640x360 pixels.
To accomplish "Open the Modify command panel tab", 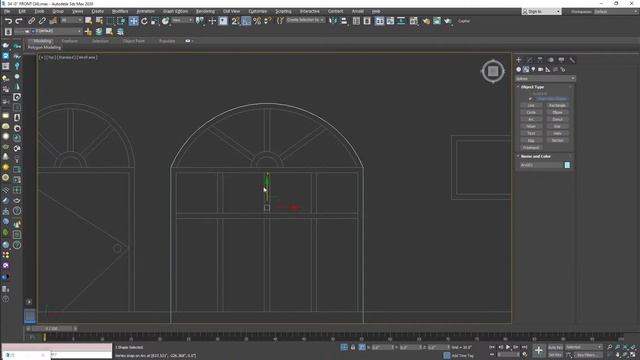I will (529, 60).
